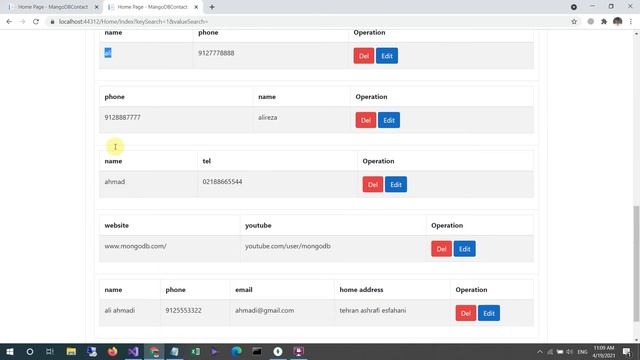This screenshot has height=360, width=640.
Task: Select the address tehran ashrafi esfahani
Action: pos(373,310)
